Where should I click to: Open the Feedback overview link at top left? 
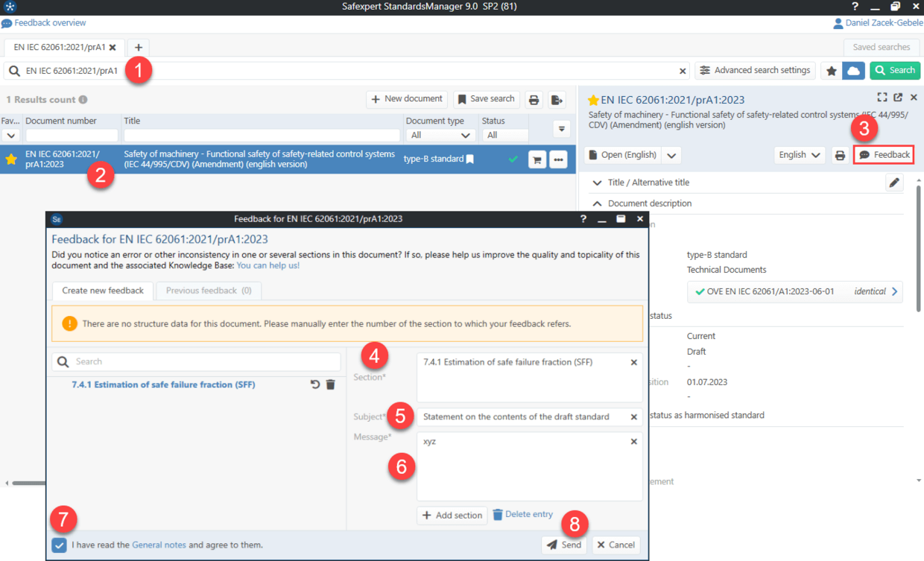click(x=43, y=22)
